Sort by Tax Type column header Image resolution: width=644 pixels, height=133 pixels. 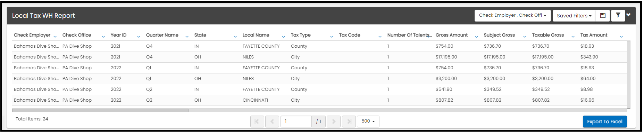[301, 35]
